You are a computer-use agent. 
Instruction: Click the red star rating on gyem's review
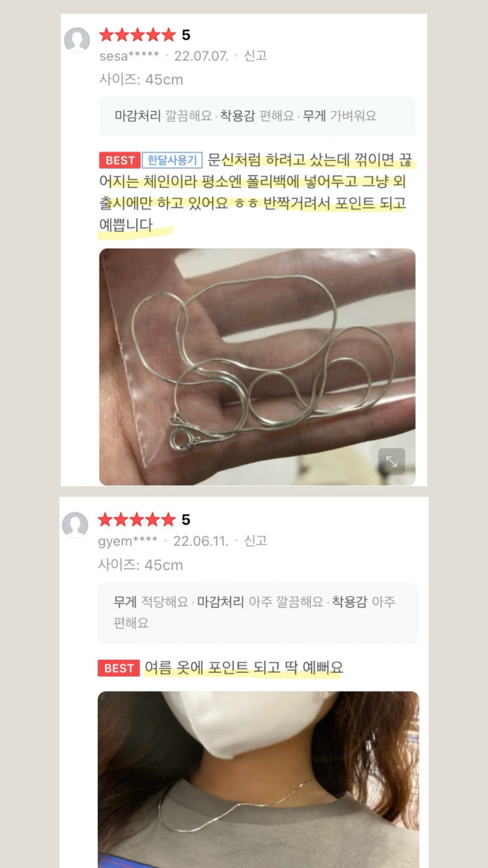[x=137, y=519]
